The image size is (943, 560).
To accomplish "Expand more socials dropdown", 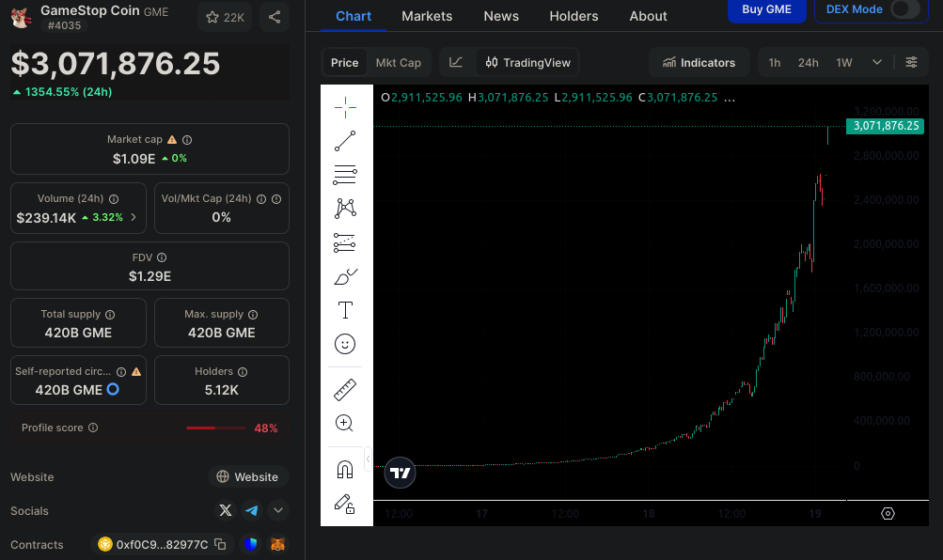I will click(278, 510).
